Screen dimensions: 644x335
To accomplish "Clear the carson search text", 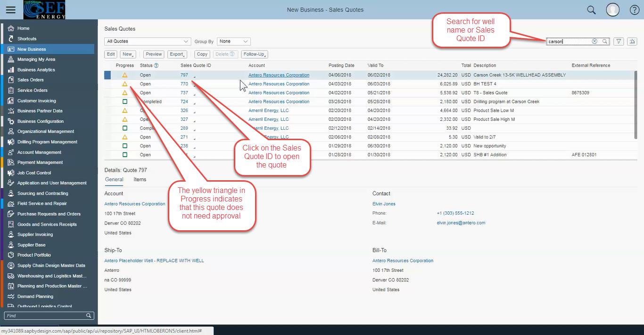I will 594,42.
